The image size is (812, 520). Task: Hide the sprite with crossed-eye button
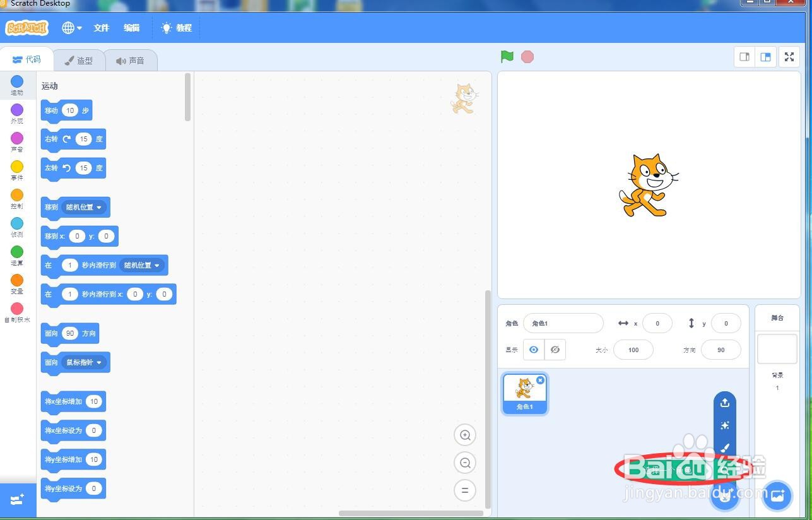555,350
